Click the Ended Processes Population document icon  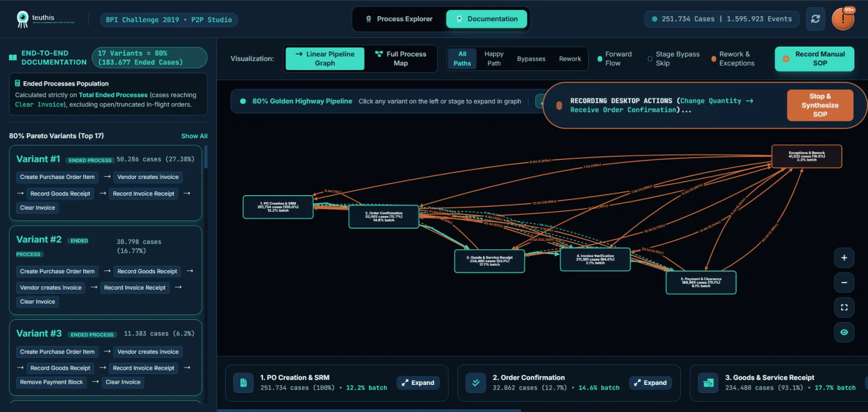17,83
